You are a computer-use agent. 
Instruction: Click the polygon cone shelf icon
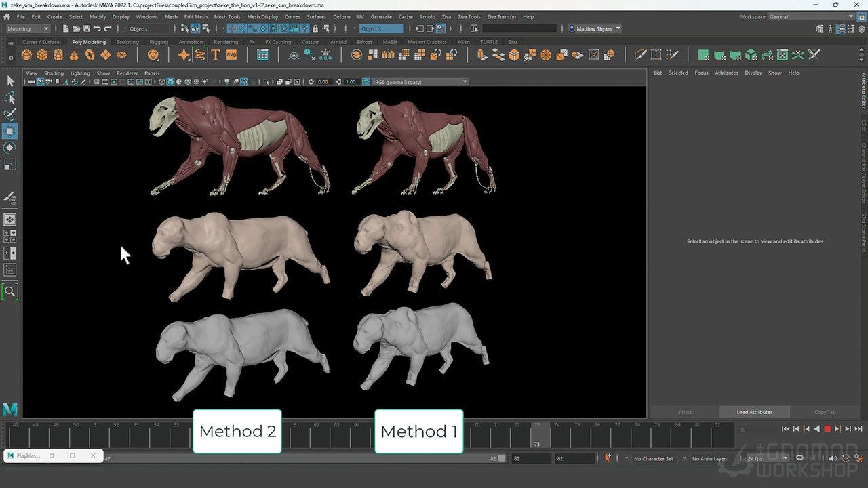[x=74, y=55]
